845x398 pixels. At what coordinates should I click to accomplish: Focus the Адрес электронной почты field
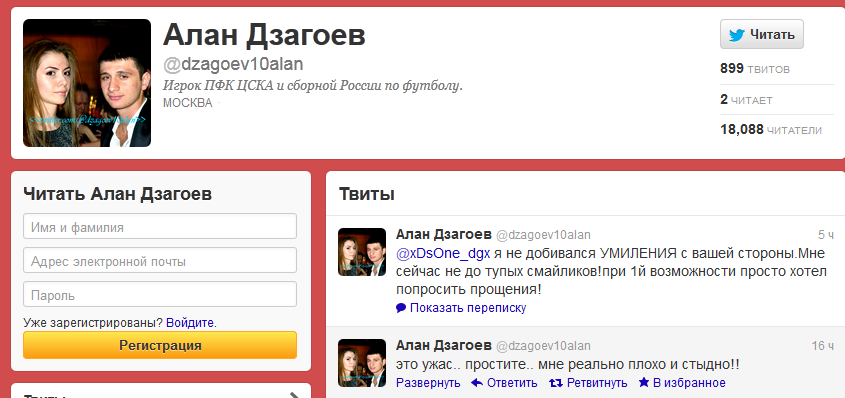(x=160, y=261)
